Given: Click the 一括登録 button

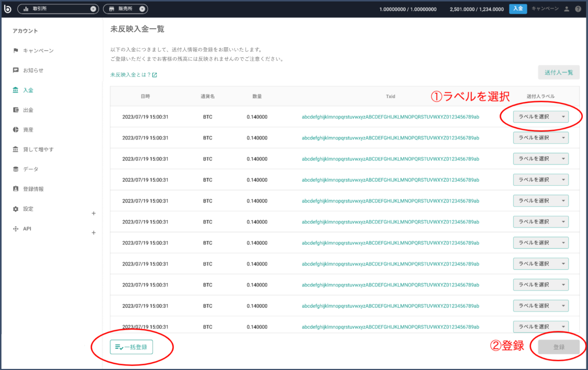Looking at the screenshot, I should 131,347.
